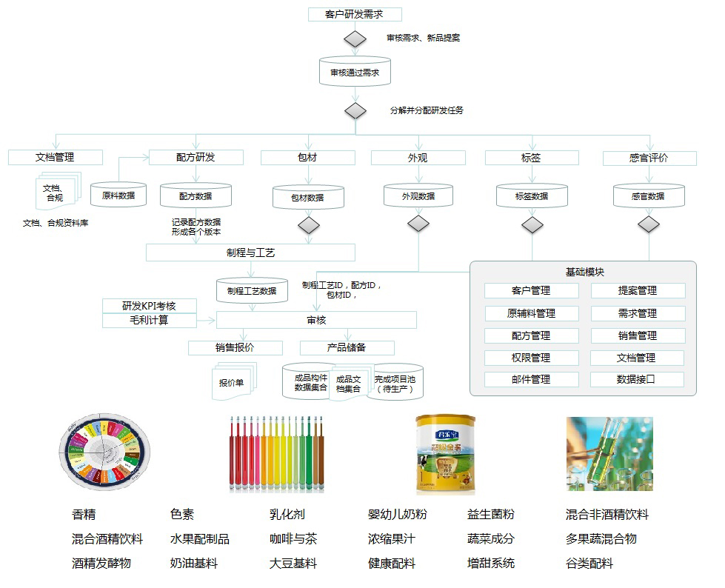Viewport: 725px width, 588px height.
Task: Click the diamond below 感官数据
Action: 649,224
